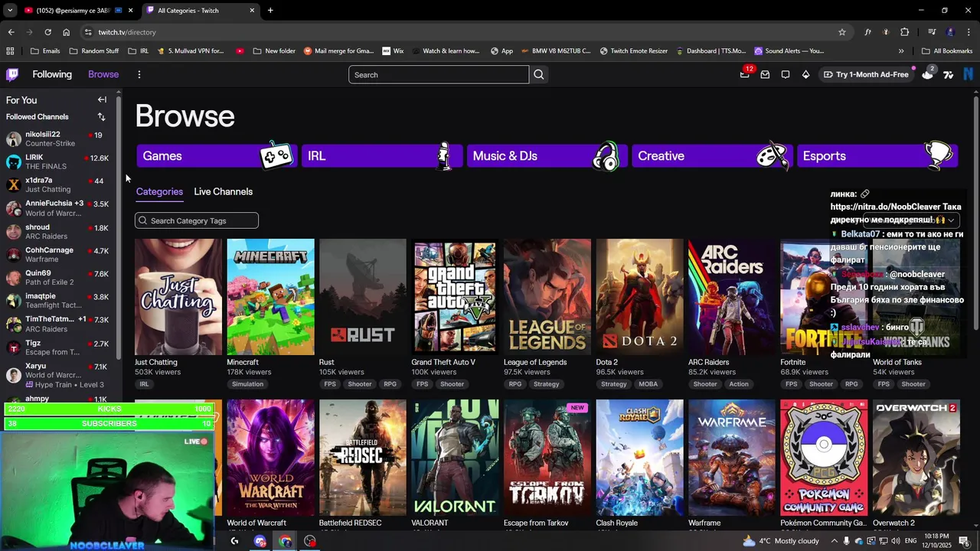The height and width of the screenshot is (551, 980).
Task: Collapse the chat overlay chevron
Action: pos(951,220)
